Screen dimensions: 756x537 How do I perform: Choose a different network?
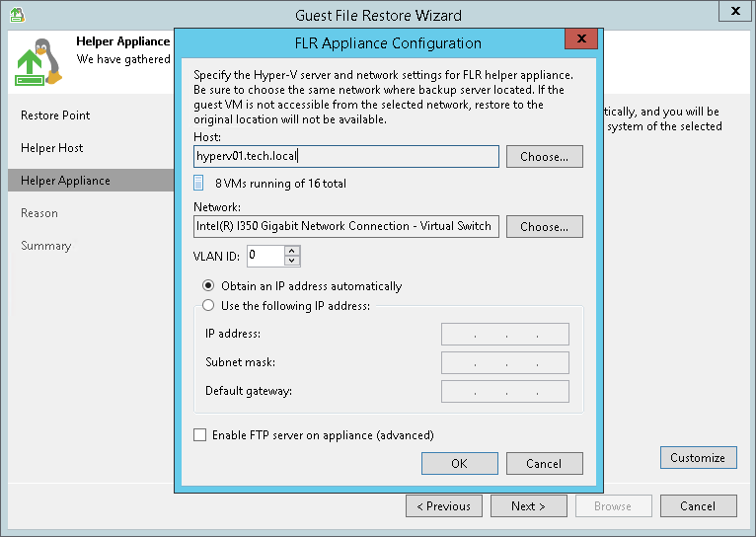(545, 227)
